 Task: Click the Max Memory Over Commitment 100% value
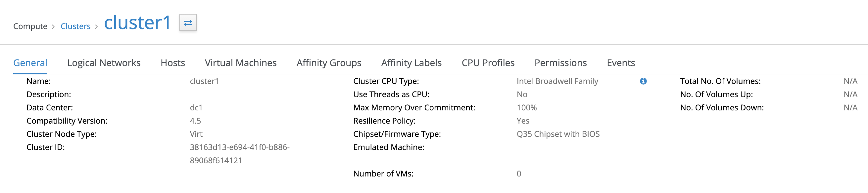pyautogui.click(x=526, y=108)
